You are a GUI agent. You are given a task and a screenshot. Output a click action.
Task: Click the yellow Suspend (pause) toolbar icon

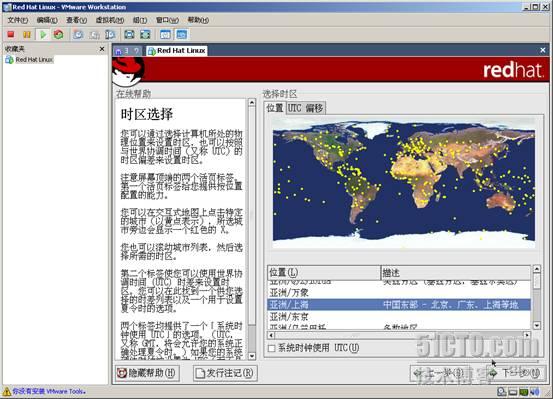point(27,34)
